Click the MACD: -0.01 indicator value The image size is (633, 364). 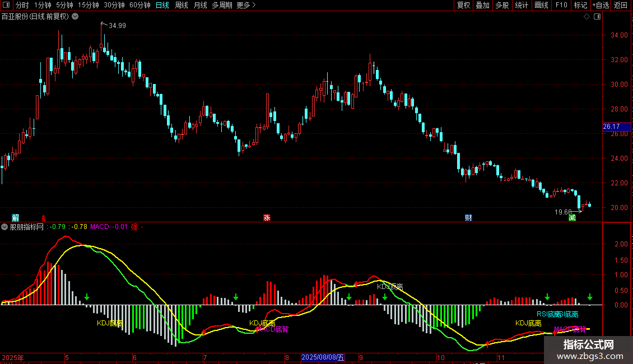(109, 227)
